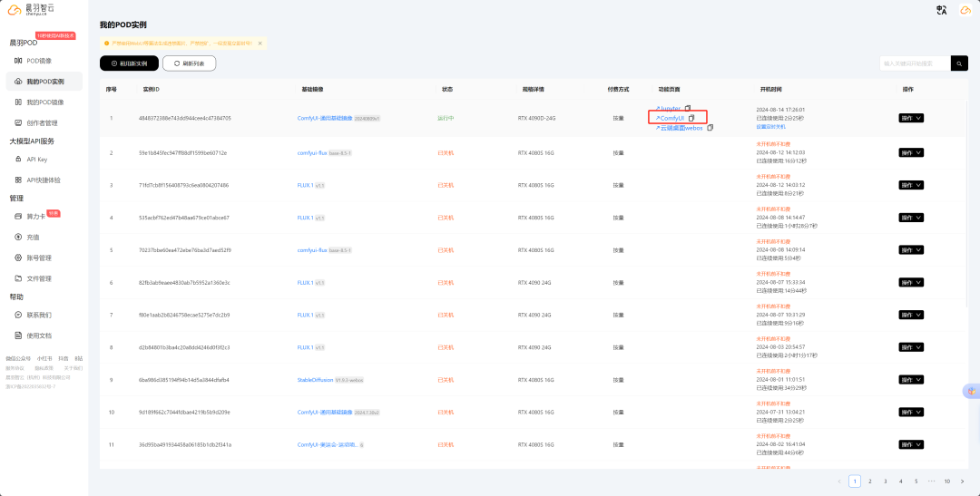
Task: Click the 运行中 status of instance 1
Action: click(446, 118)
